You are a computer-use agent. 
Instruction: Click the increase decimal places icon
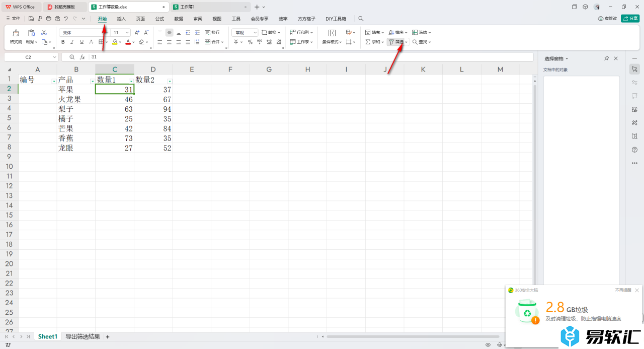(269, 42)
